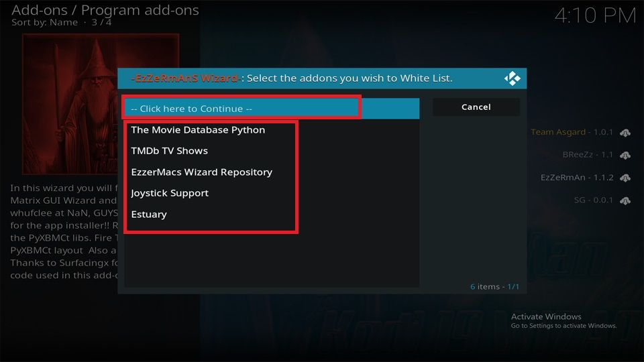This screenshot has height=362, width=644.
Task: Click the Kodi logo in dialog header
Action: (x=512, y=78)
